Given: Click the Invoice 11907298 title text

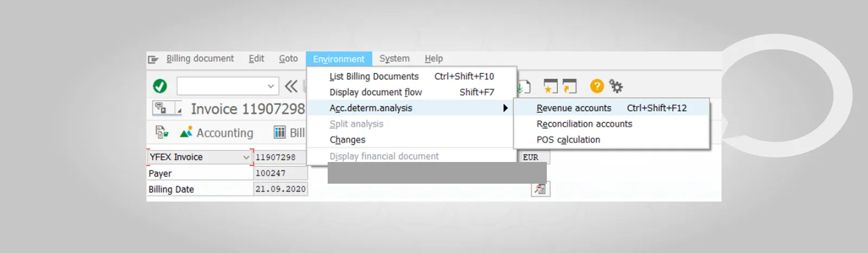Looking at the screenshot, I should (248, 109).
